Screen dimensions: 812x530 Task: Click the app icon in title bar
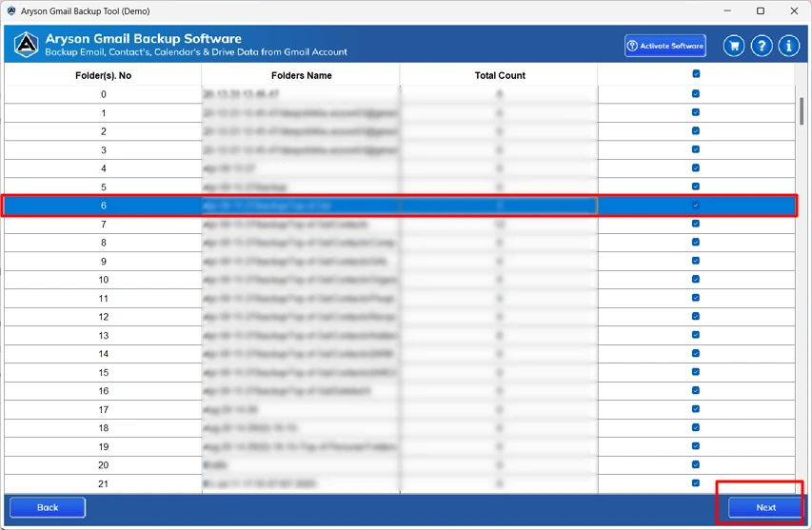[x=10, y=10]
